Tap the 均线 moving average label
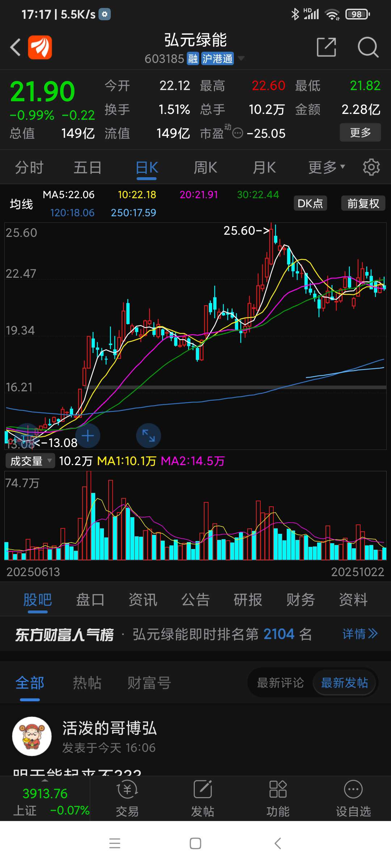391x868 pixels. pos(21,204)
